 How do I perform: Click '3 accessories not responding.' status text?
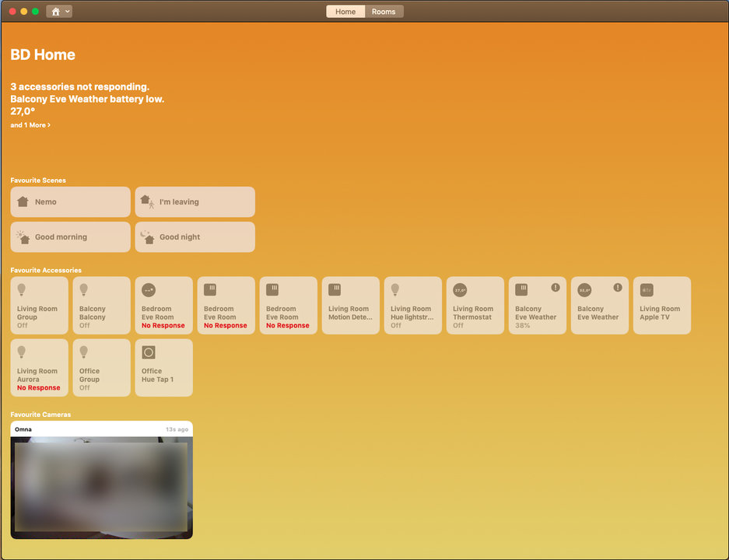[x=79, y=87]
